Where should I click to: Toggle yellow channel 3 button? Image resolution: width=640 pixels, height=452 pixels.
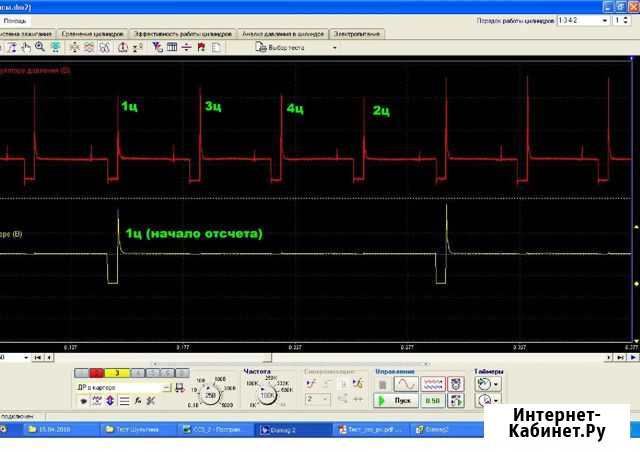point(117,373)
